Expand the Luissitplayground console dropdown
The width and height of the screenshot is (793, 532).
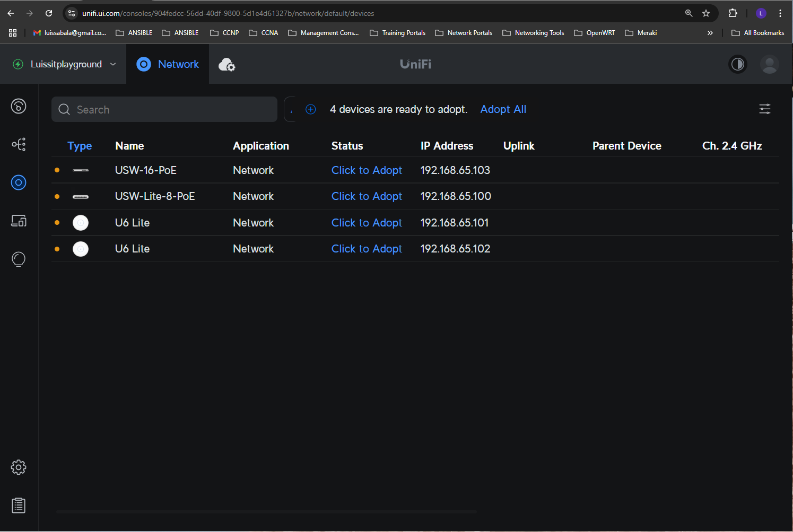tap(64, 64)
